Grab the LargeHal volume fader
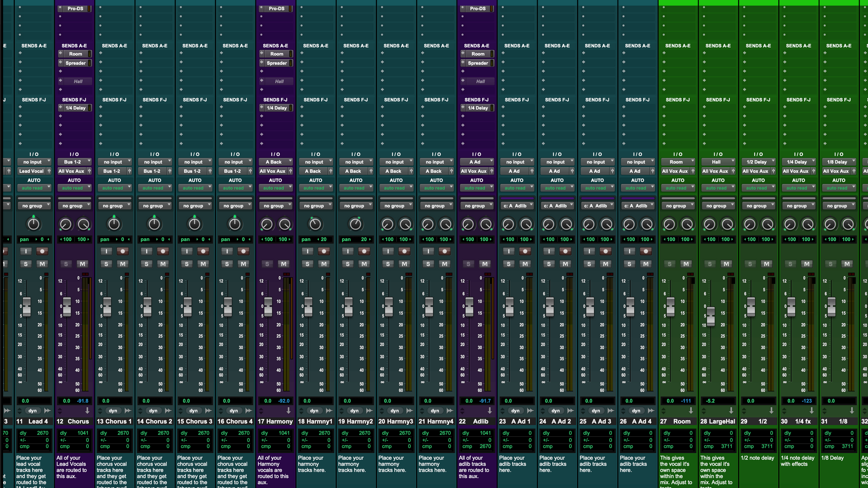The height and width of the screenshot is (488, 868). click(x=711, y=315)
